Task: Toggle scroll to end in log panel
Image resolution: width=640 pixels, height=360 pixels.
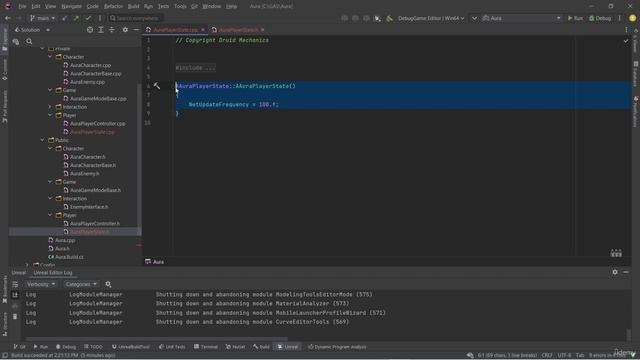Action: point(15,295)
